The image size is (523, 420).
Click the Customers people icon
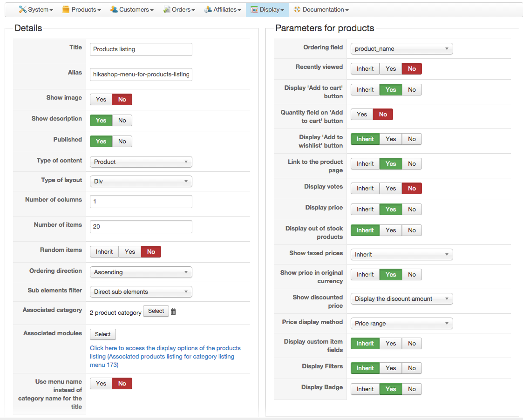[x=114, y=9]
